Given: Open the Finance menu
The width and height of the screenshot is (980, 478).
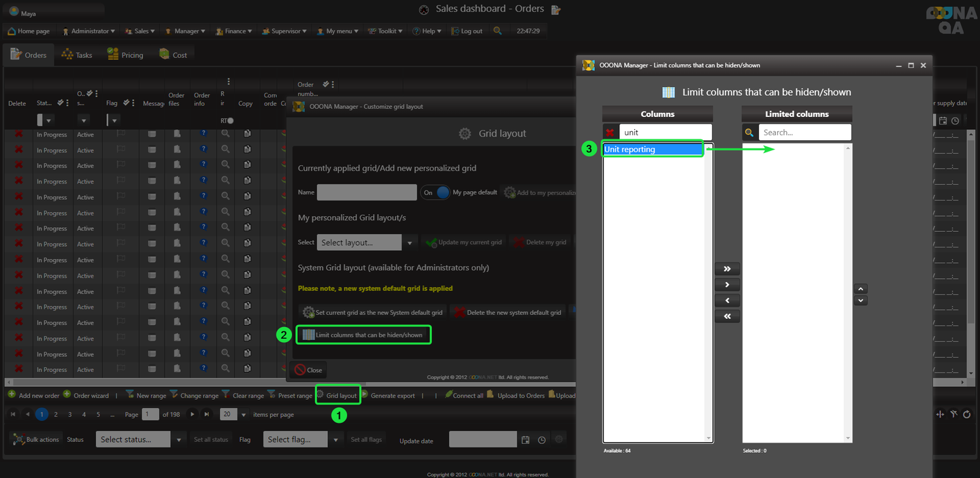Looking at the screenshot, I should pos(235,31).
